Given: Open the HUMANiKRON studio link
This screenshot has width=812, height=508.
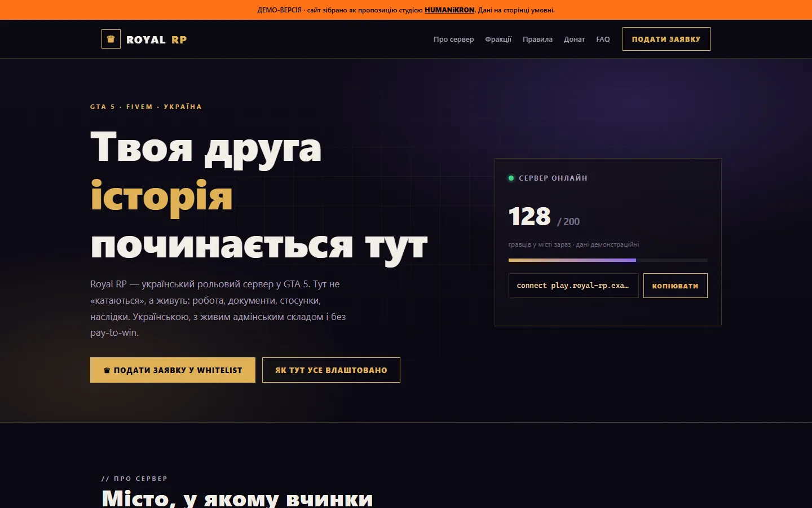Looking at the screenshot, I should click(449, 10).
